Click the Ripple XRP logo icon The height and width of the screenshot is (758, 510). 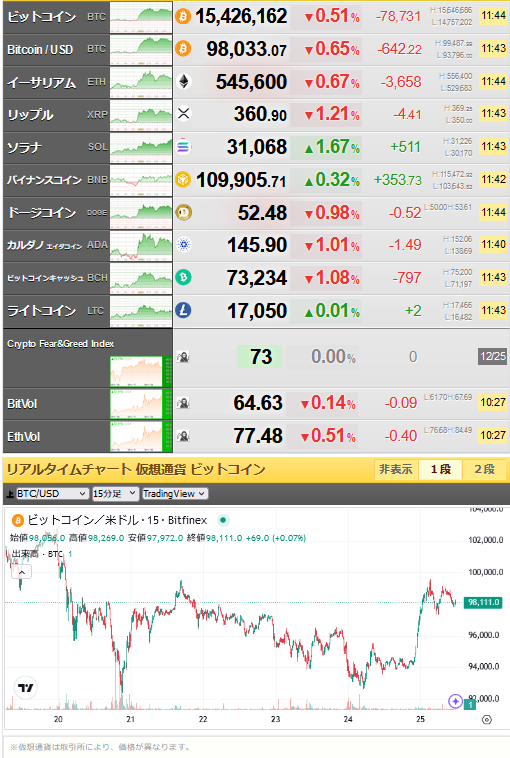point(183,114)
